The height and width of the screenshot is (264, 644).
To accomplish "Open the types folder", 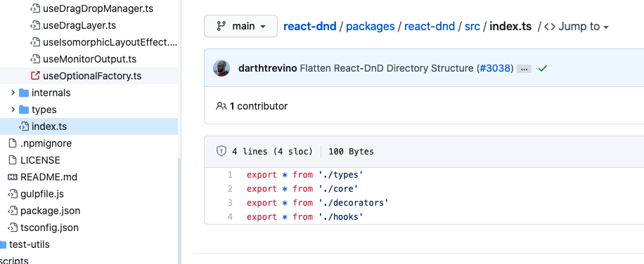I will [44, 110].
